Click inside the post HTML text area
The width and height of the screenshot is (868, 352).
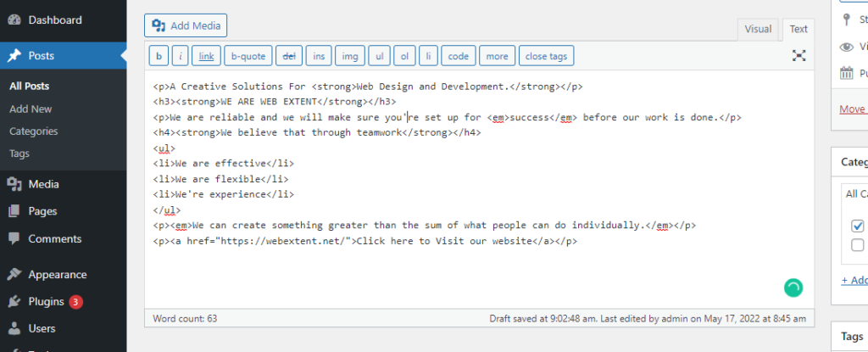tap(480, 188)
